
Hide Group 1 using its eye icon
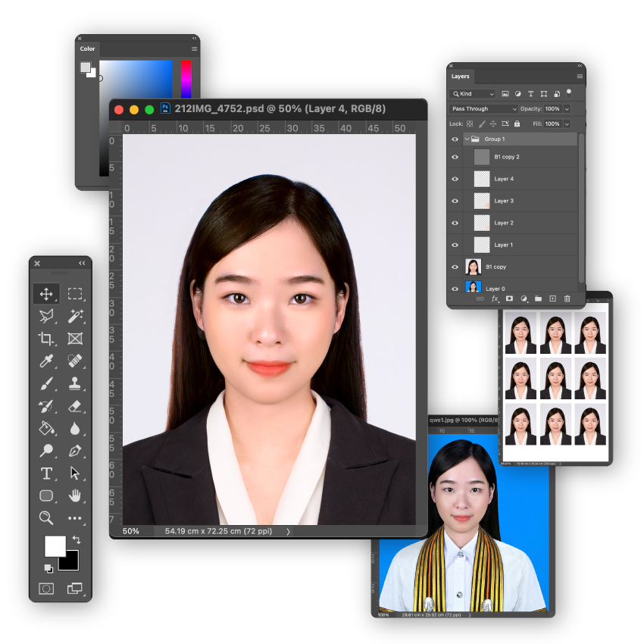455,139
